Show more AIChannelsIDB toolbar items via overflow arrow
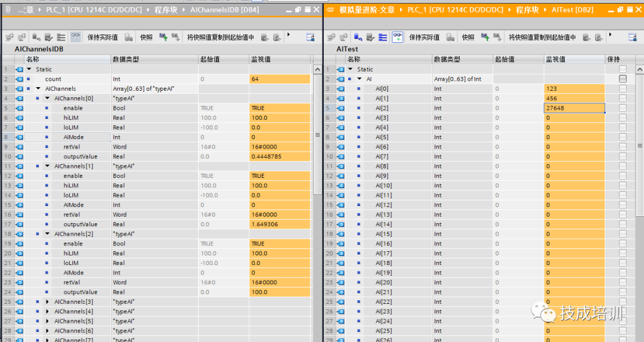 pos(289,35)
